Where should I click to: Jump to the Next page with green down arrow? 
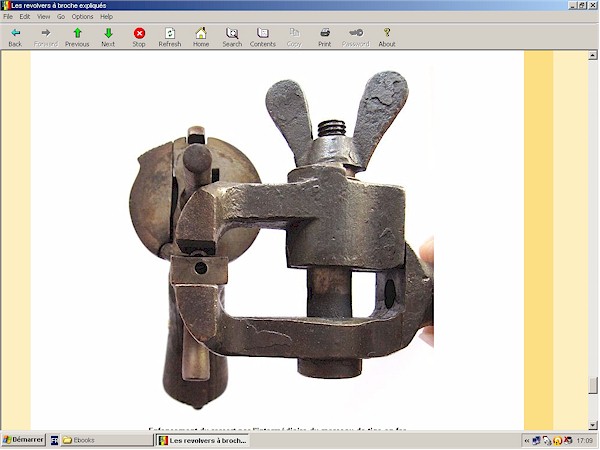[x=108, y=37]
